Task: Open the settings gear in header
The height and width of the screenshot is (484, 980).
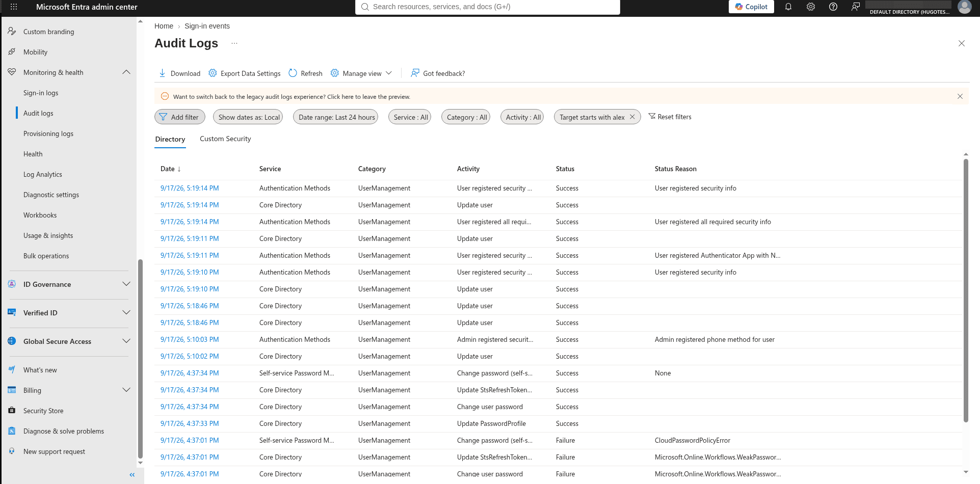Action: point(810,7)
